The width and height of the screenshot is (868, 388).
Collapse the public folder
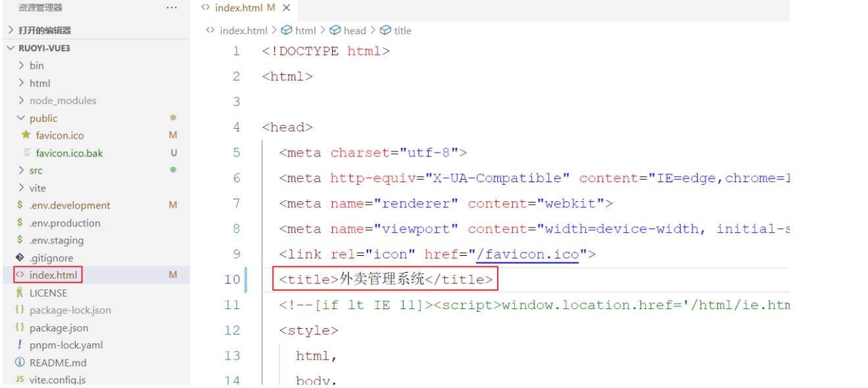click(x=22, y=118)
